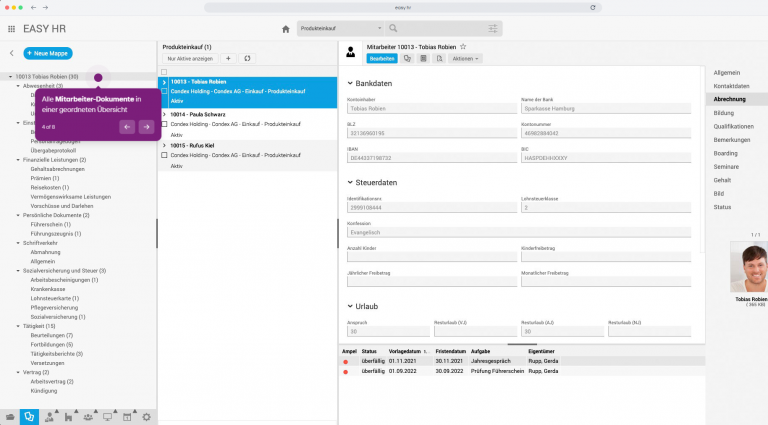This screenshot has height=425, width=768.
Task: Click the folder icon in bottom bar
Action: pyautogui.click(x=10, y=416)
